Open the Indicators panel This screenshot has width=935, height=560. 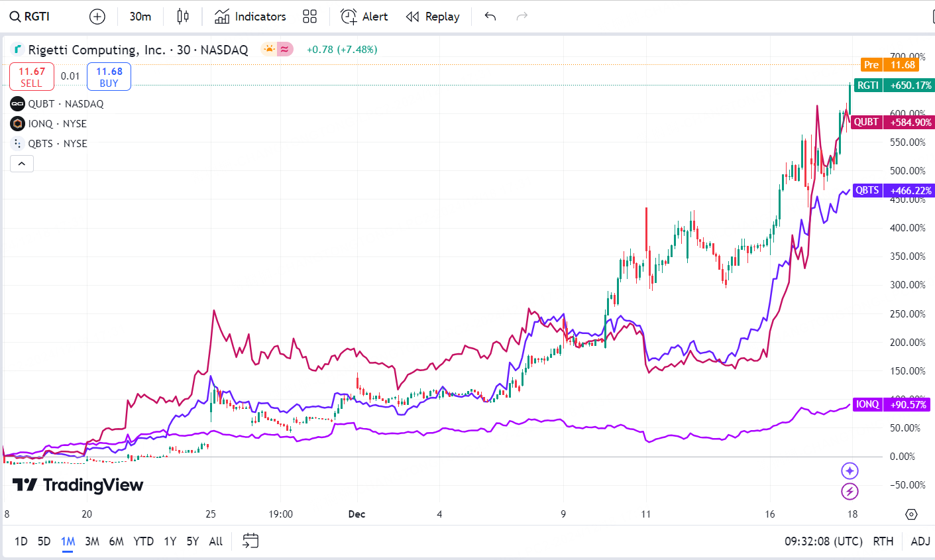pos(250,17)
